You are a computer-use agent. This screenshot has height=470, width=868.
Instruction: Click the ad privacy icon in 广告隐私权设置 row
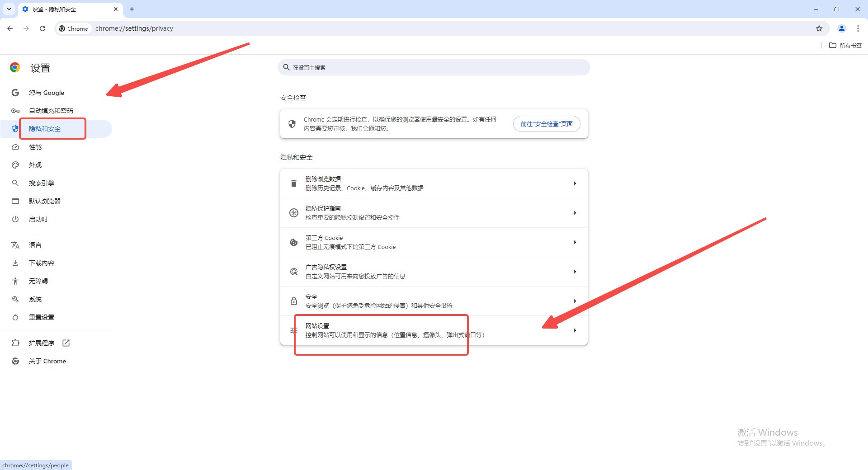(x=294, y=272)
